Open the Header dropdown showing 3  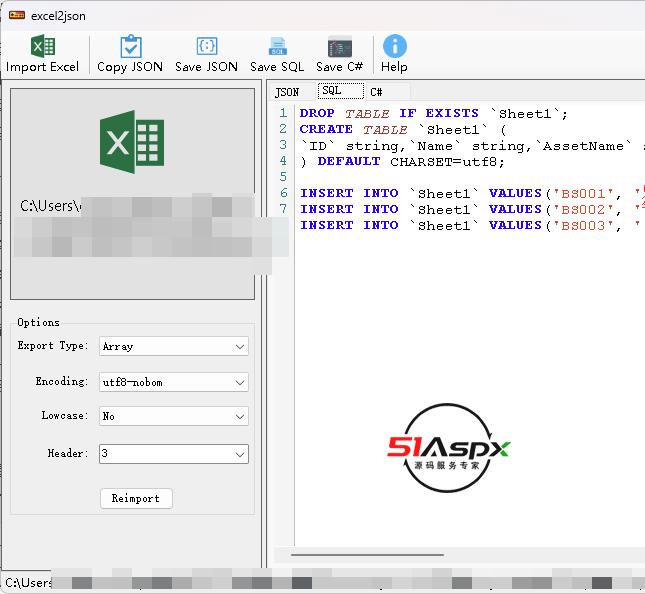click(173, 454)
